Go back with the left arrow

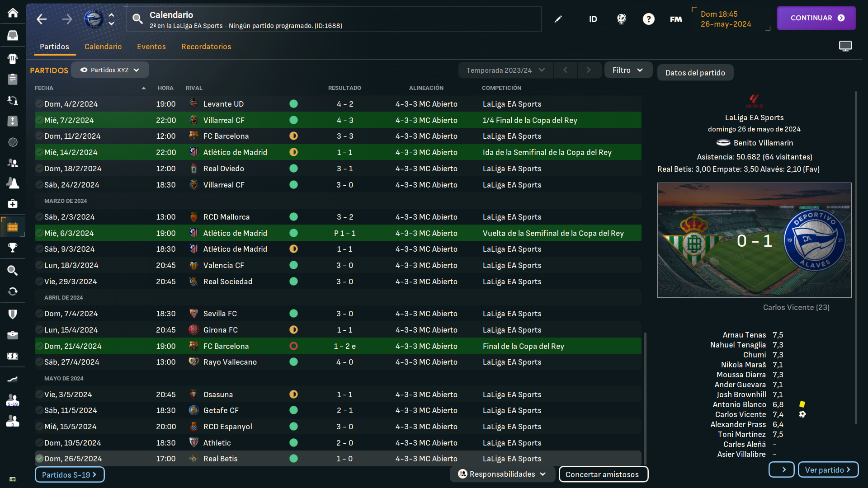click(42, 19)
